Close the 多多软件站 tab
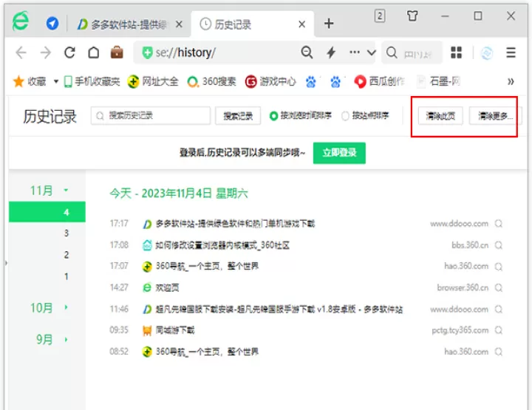The image size is (532, 410). click(179, 24)
